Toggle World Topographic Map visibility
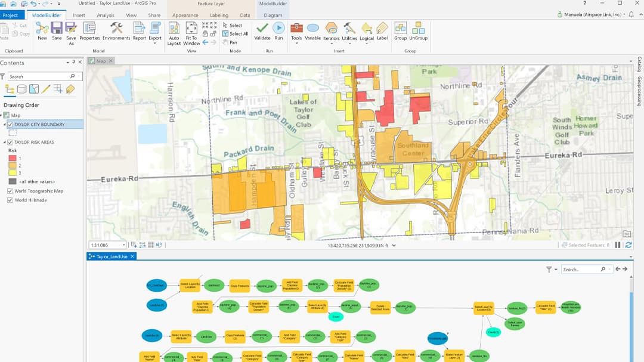644x362 pixels. [x=10, y=191]
